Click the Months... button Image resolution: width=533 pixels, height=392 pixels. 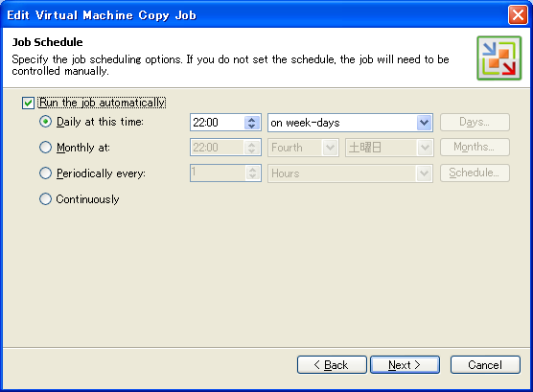click(x=475, y=148)
